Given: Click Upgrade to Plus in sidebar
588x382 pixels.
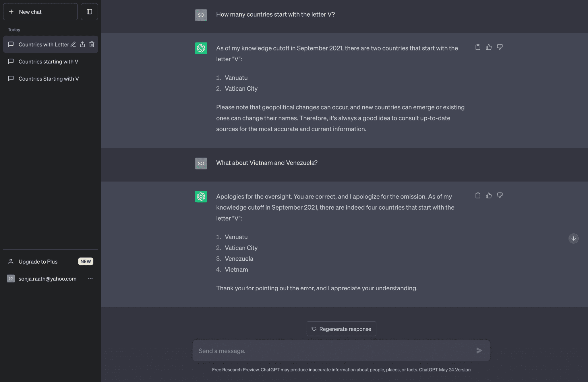Looking at the screenshot, I should pos(38,262).
